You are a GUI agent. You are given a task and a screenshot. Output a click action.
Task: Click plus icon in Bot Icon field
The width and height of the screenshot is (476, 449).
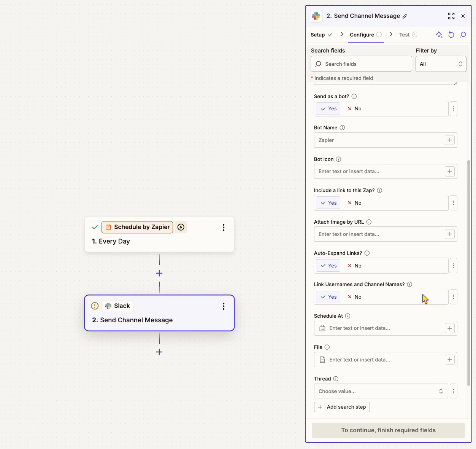pyautogui.click(x=450, y=172)
